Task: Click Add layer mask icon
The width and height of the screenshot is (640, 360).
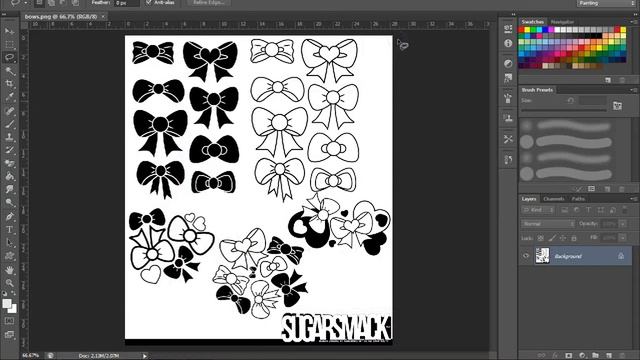Action: pyautogui.click(x=569, y=356)
